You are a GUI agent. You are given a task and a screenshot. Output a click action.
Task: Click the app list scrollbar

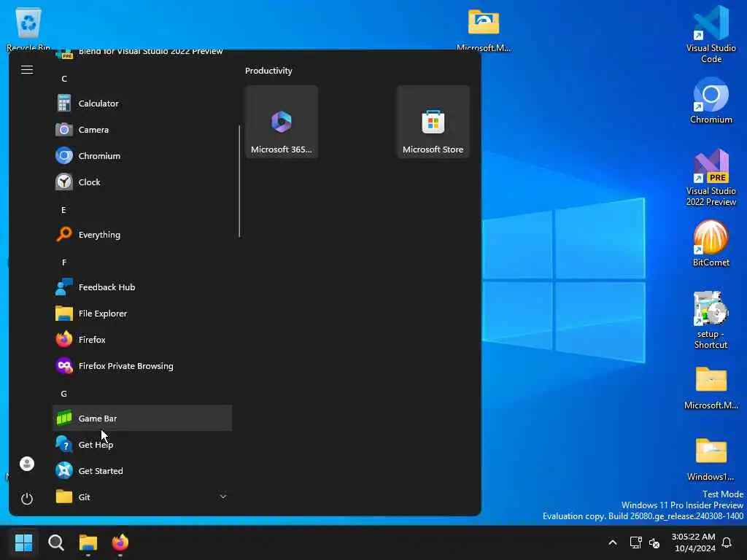click(x=239, y=181)
